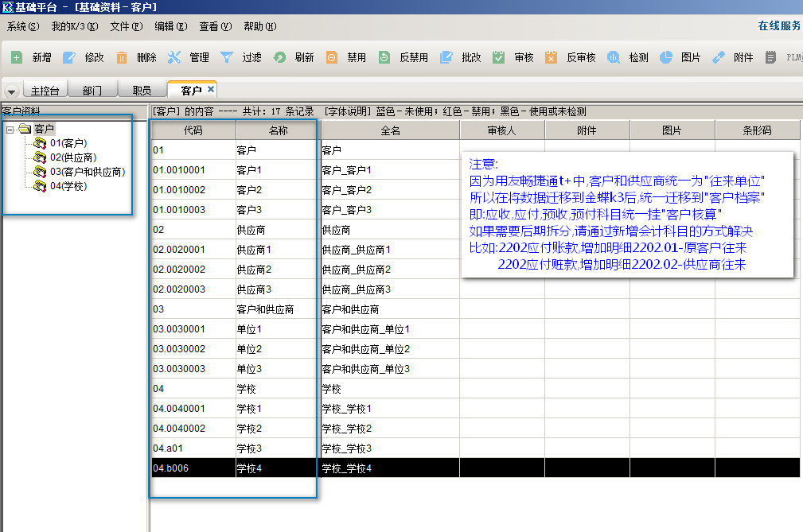Click the 修改 (Edit) toolbar icon

pos(69,57)
